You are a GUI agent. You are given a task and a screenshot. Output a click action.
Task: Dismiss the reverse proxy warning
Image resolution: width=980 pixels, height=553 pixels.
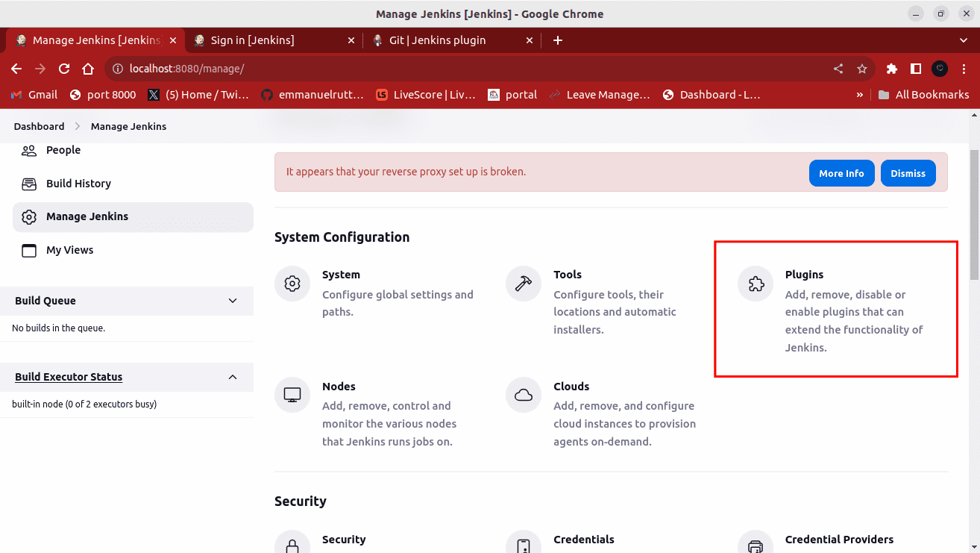[x=908, y=173]
